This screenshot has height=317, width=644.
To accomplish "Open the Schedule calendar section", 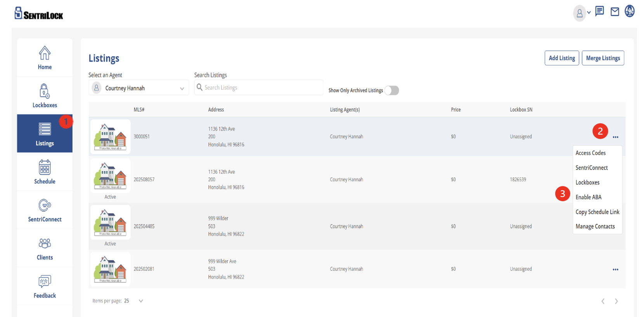I will (x=45, y=172).
